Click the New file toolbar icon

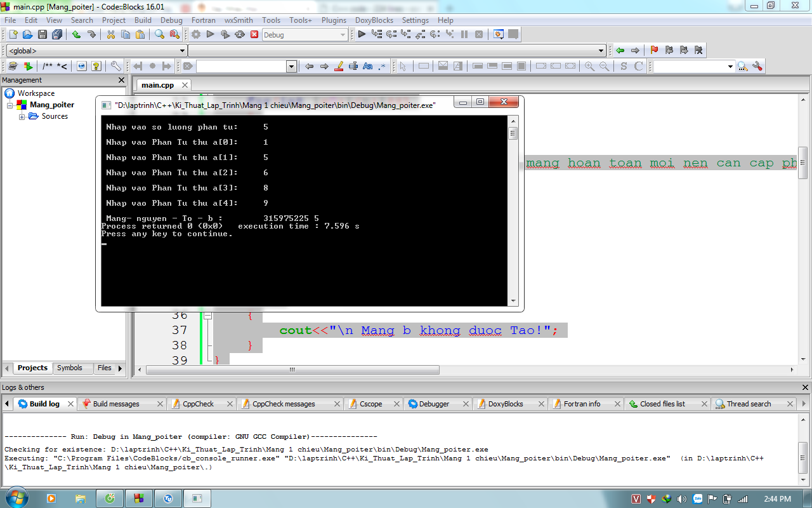click(13, 35)
